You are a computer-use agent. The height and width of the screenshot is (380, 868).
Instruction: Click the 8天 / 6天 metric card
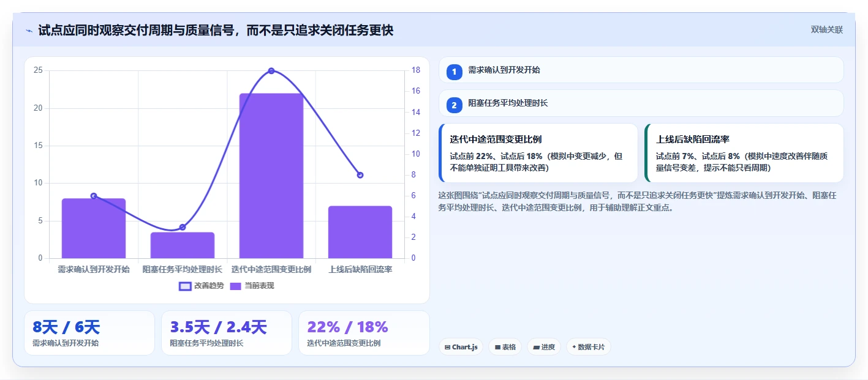[89, 333]
